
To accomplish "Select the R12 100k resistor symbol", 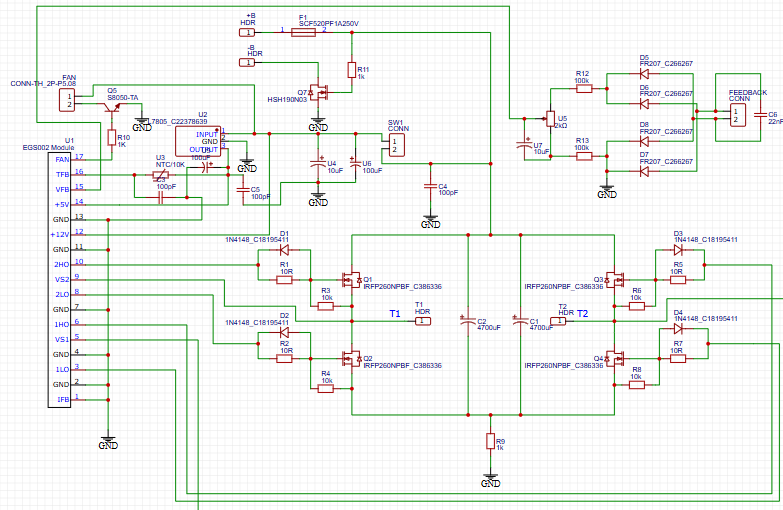I will click(x=584, y=89).
